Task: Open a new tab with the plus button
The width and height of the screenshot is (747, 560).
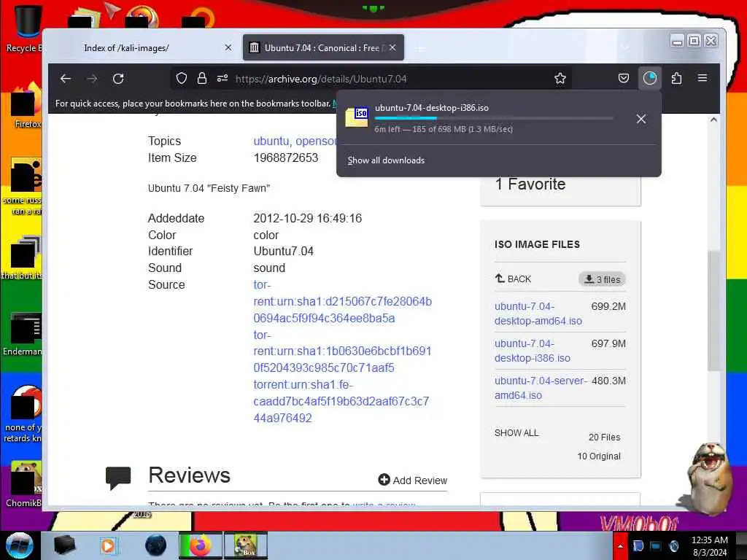Action: [419, 49]
